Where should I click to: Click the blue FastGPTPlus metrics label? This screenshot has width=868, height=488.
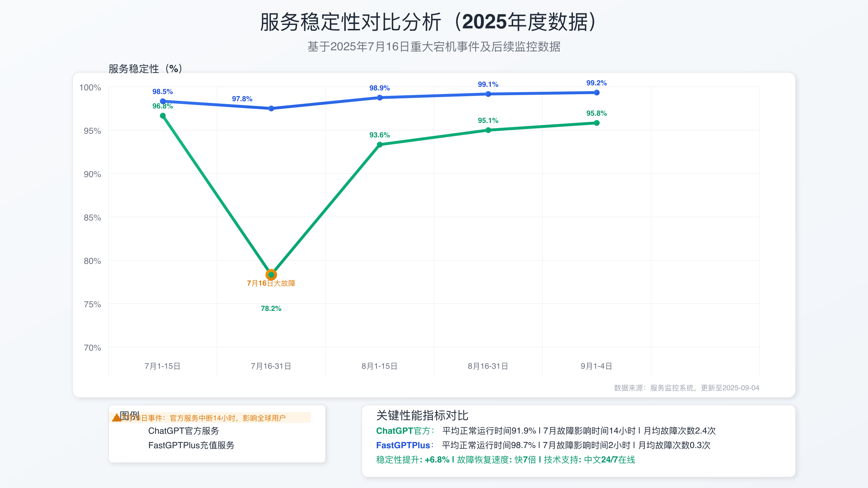pos(404,445)
